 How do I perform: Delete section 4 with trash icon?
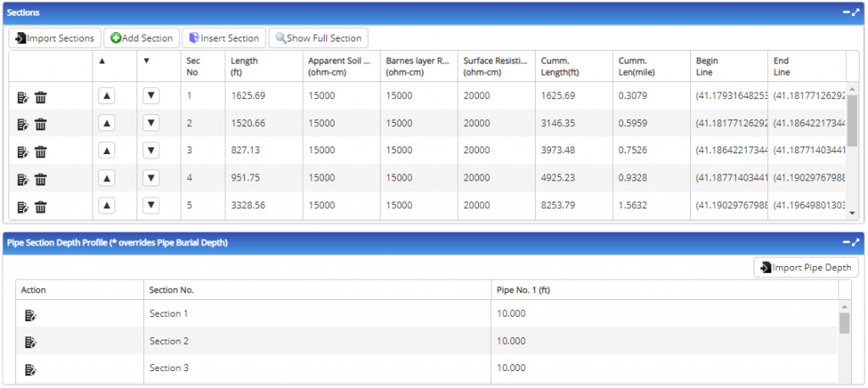coord(41,180)
